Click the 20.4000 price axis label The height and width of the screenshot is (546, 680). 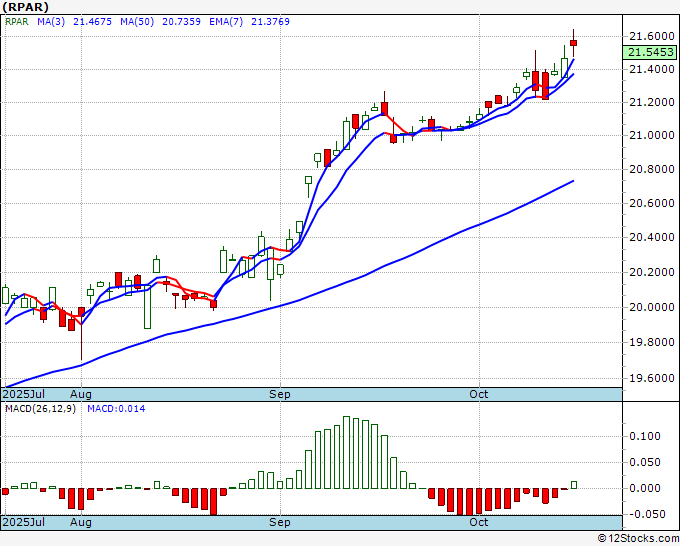652,237
